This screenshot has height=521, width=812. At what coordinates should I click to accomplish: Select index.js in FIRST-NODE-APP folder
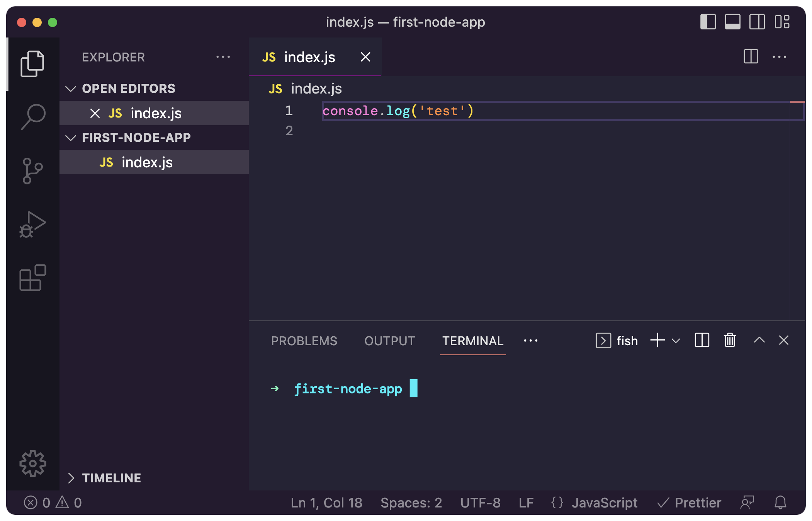click(147, 162)
